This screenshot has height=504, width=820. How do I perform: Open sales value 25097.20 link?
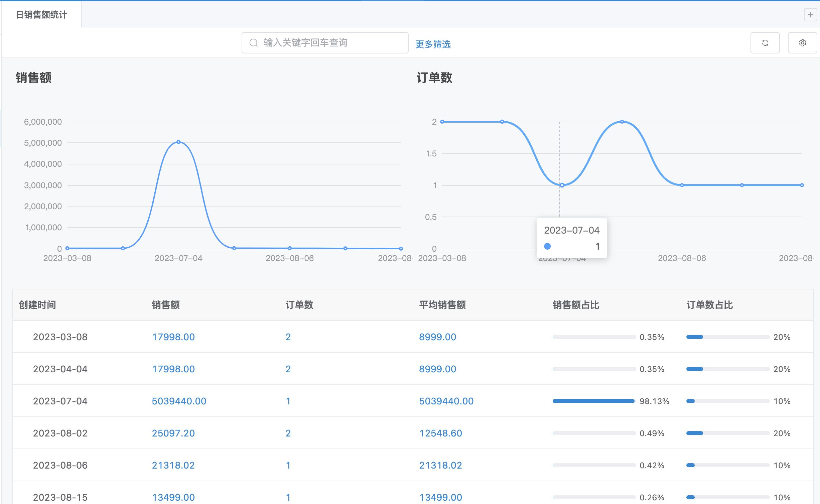point(173,433)
